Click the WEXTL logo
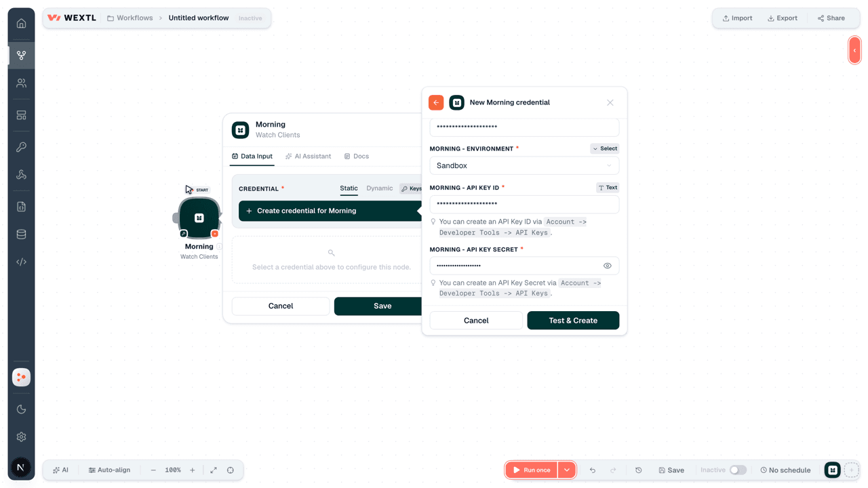Viewport: 868px width, 488px height. [72, 18]
